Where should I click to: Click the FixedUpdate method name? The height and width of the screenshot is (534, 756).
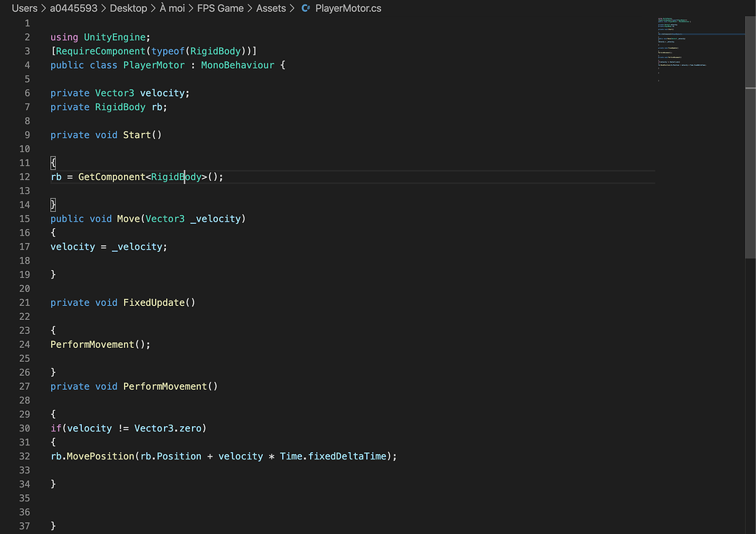tap(154, 301)
